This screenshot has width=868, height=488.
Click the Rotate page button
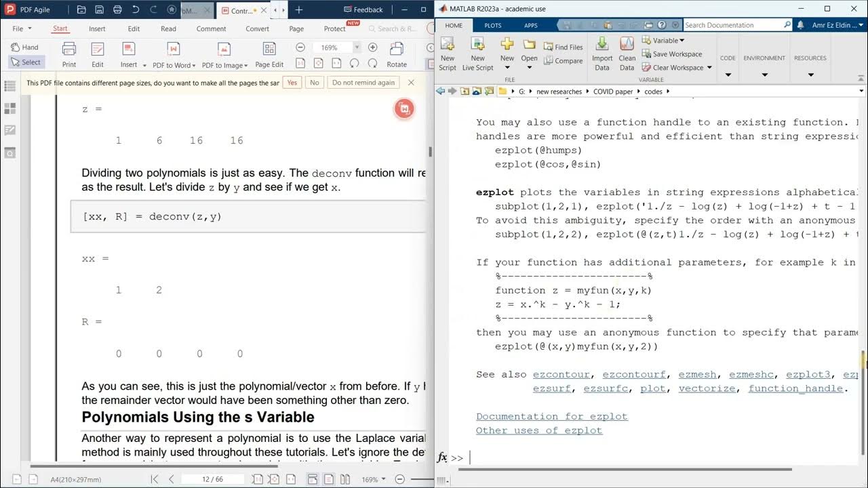point(397,55)
